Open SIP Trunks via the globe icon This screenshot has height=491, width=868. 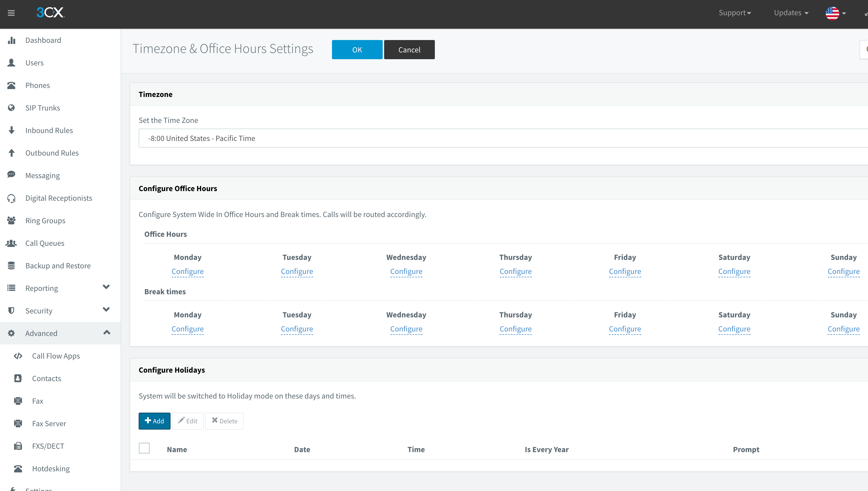click(x=12, y=108)
